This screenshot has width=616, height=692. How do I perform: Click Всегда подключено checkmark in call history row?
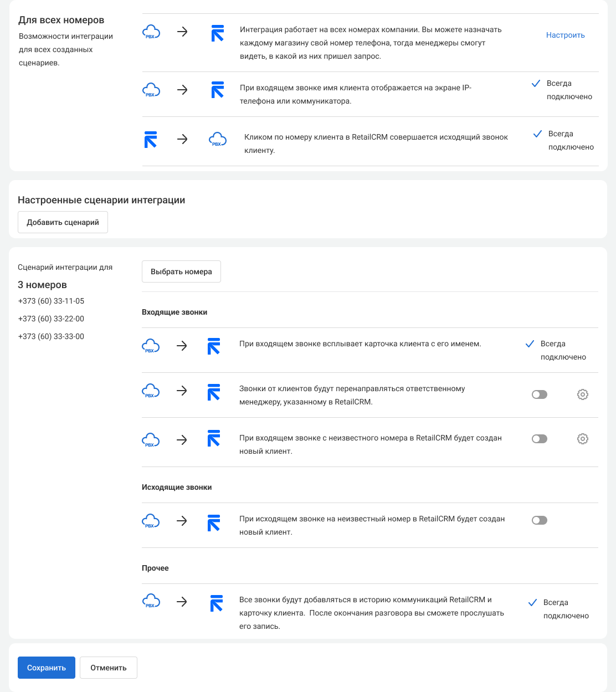click(532, 603)
